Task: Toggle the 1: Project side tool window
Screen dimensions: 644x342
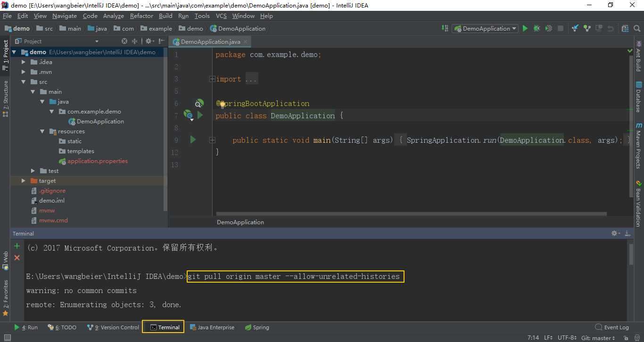Action: pyautogui.click(x=5, y=56)
